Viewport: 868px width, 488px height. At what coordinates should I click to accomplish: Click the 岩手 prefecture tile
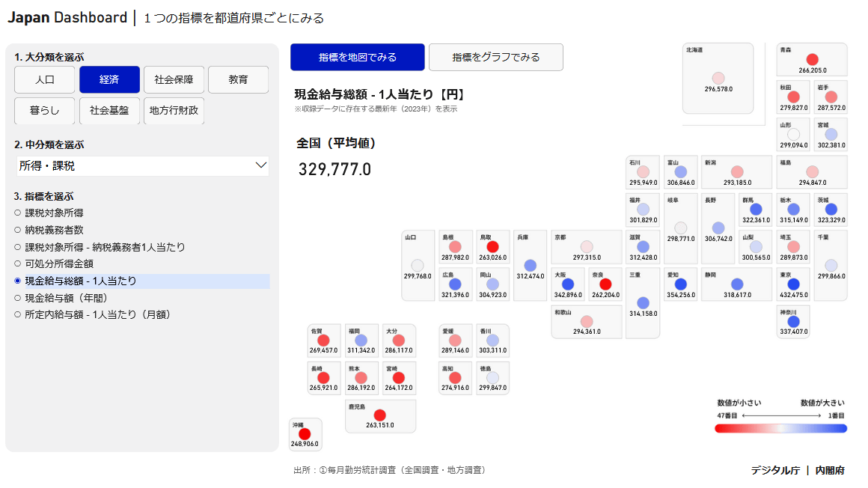click(x=831, y=97)
